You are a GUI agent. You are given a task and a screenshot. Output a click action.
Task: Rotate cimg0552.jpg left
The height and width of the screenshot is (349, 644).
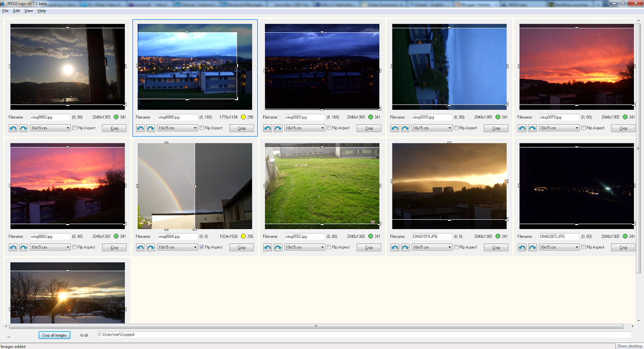click(x=267, y=247)
